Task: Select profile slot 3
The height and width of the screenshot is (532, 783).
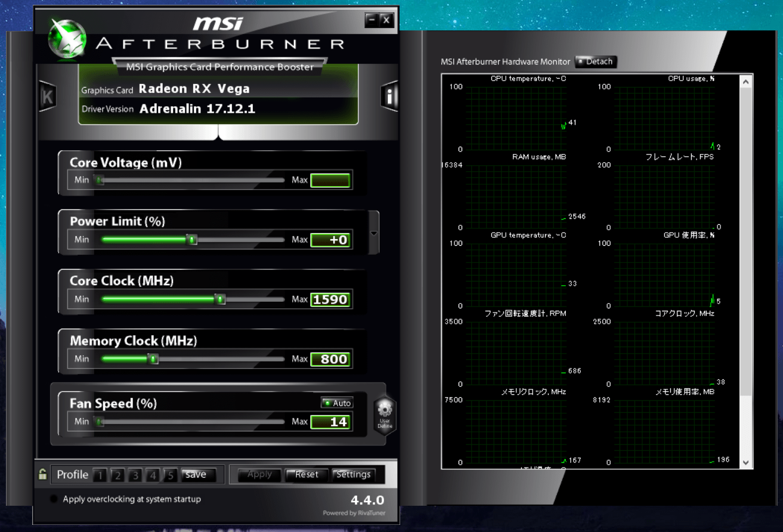Action: pos(135,475)
